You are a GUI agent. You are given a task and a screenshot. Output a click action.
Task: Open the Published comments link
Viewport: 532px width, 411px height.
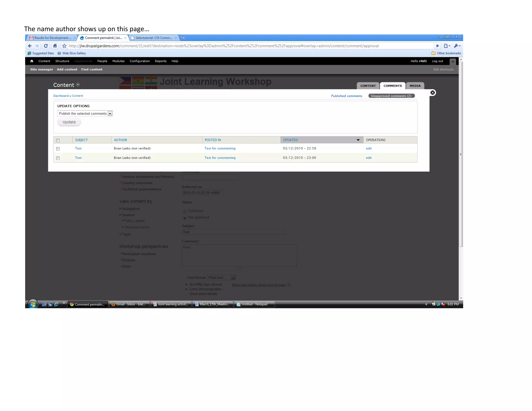point(346,96)
